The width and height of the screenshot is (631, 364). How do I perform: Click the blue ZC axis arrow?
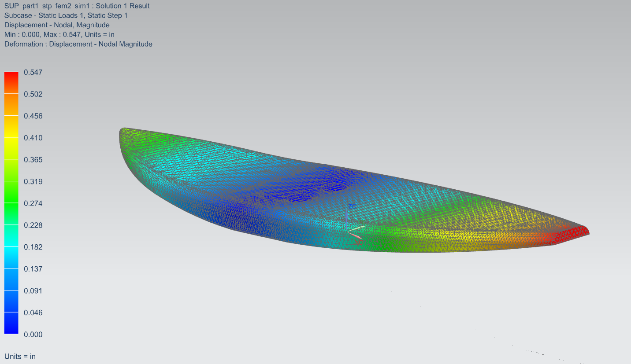[347, 219]
